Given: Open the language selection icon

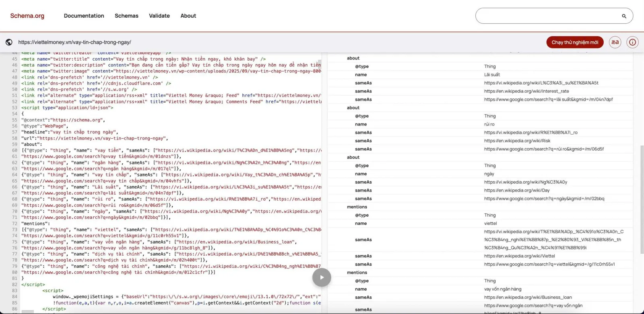Looking at the screenshot, I should tap(615, 42).
